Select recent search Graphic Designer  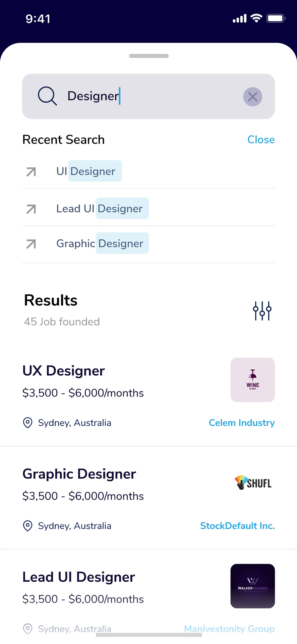tap(100, 243)
